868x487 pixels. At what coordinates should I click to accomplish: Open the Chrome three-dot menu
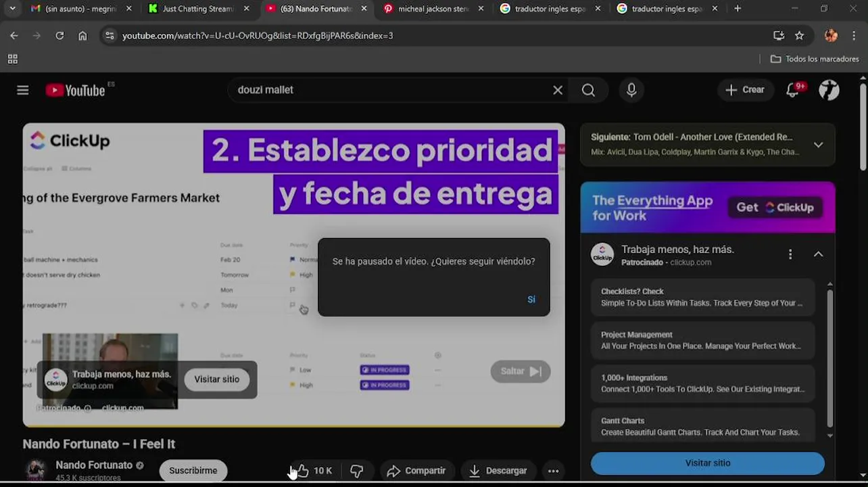point(854,36)
